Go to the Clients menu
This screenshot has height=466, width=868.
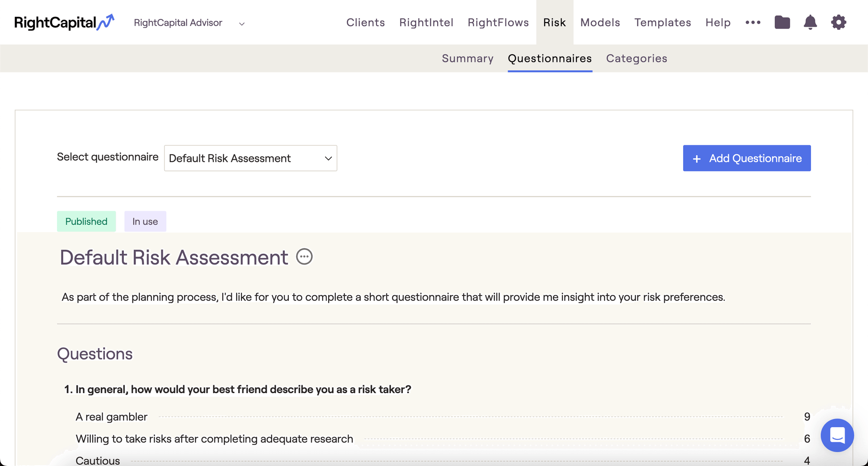click(365, 22)
